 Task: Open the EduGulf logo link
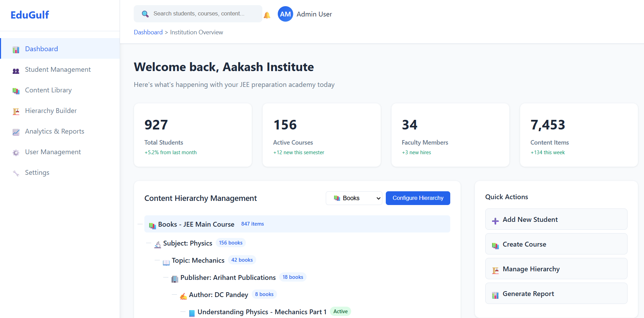click(x=30, y=14)
